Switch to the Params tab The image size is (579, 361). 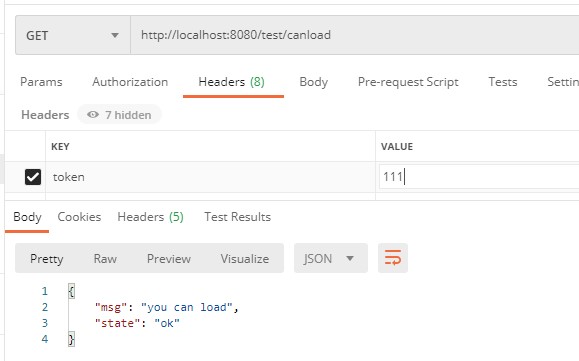(41, 82)
